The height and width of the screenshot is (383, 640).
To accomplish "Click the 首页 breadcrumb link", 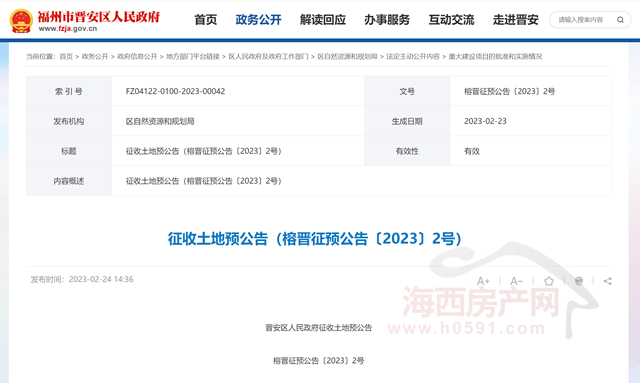I will (x=66, y=56).
